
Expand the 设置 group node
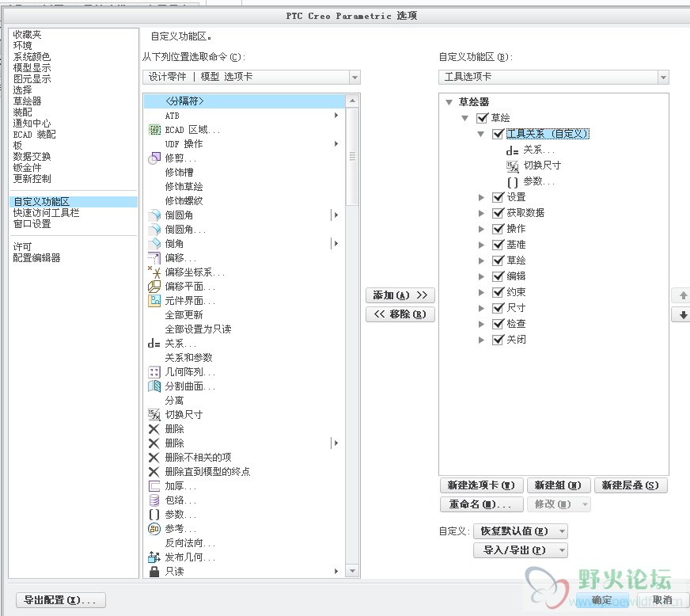coord(481,197)
